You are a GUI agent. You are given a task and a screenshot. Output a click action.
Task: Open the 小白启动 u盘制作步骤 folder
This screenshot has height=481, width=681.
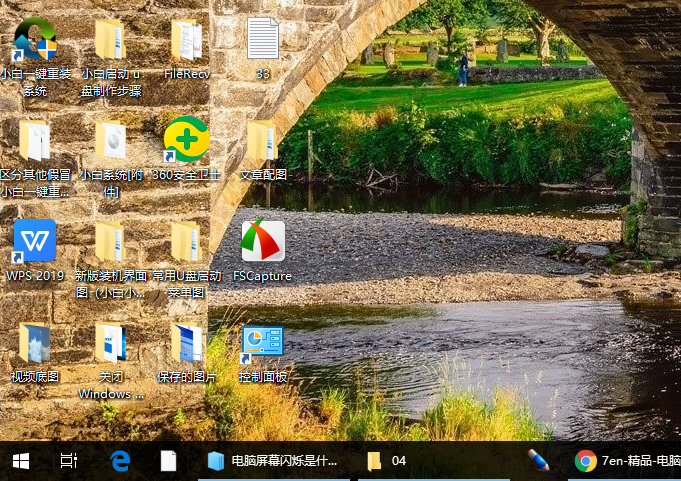tap(110, 41)
